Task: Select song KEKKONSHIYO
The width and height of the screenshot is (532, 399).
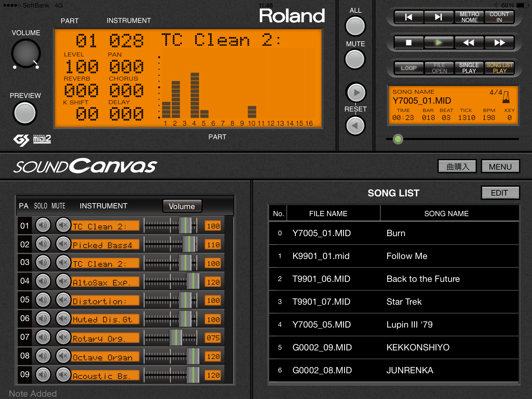Action: [394, 347]
